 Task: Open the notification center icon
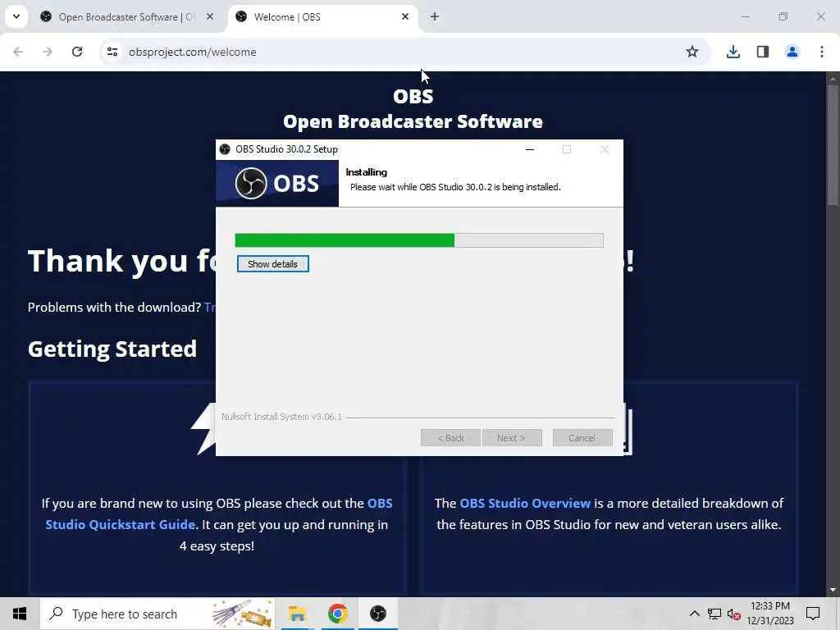[813, 614]
